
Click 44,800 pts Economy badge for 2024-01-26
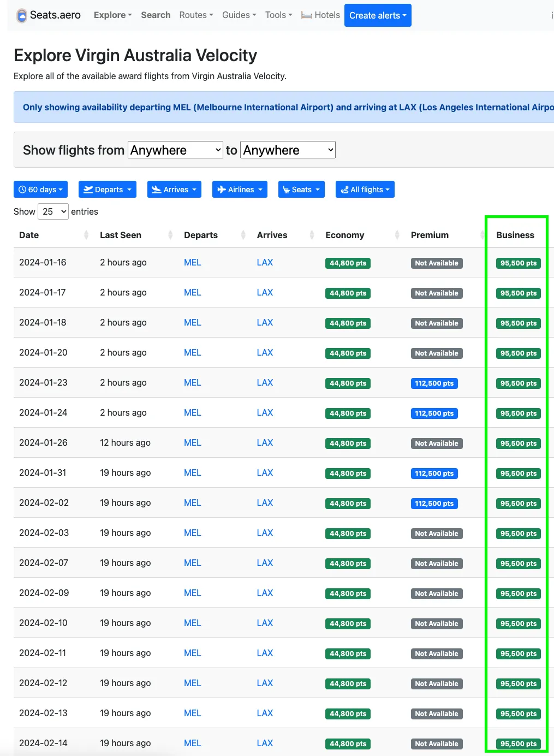pos(348,444)
